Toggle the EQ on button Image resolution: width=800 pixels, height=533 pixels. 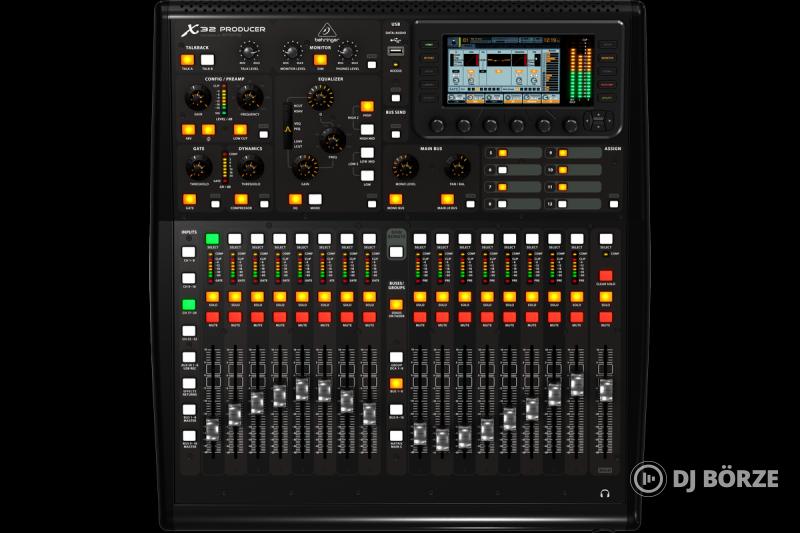pos(295,199)
